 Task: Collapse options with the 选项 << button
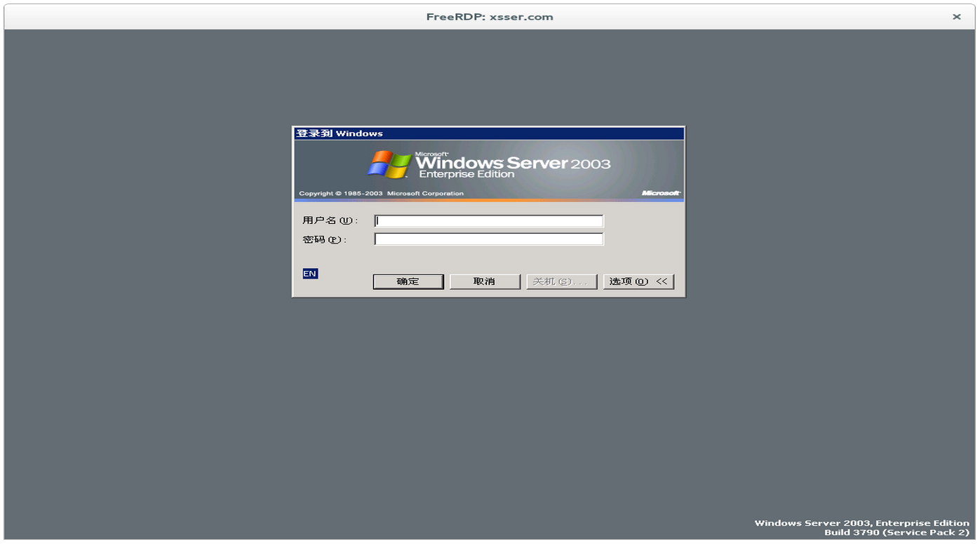(x=639, y=281)
